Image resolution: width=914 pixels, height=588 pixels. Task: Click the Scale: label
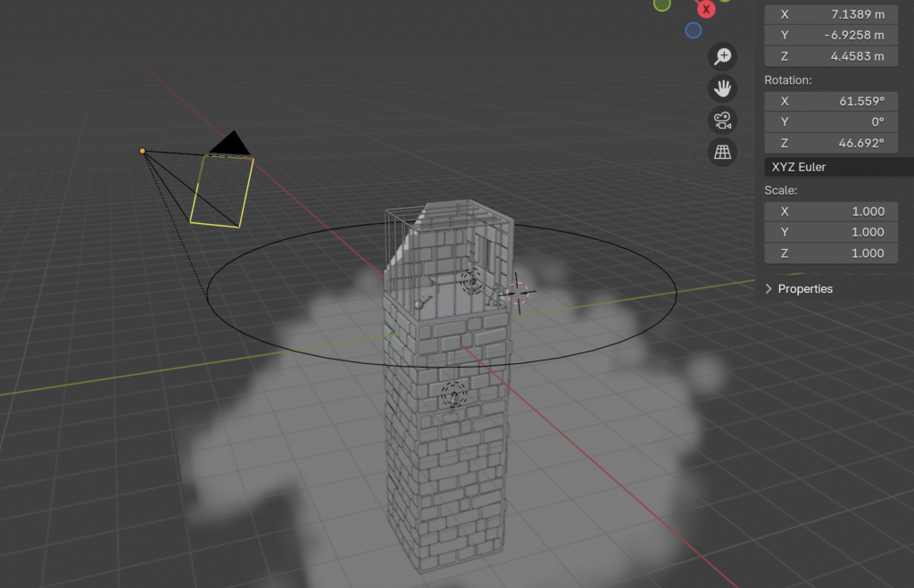pos(780,190)
